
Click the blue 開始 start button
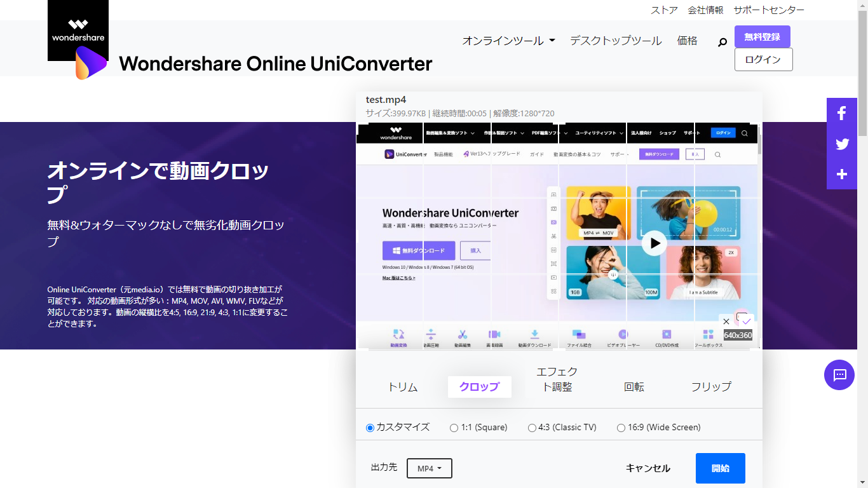pos(721,468)
